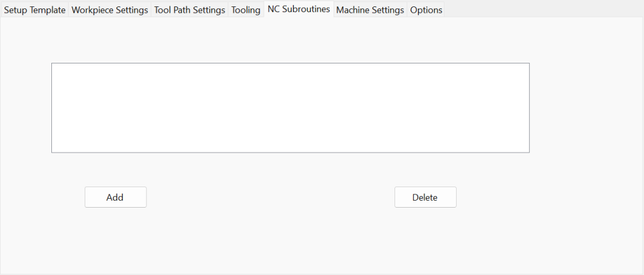Add a new NC subroutine entry
This screenshot has height=275, width=644.
pyautogui.click(x=115, y=197)
